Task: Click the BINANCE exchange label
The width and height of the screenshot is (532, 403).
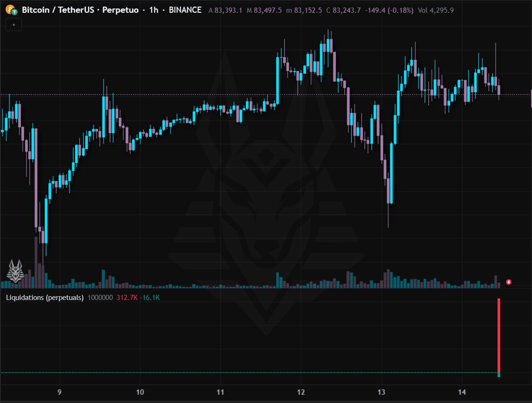Action: pyautogui.click(x=185, y=10)
